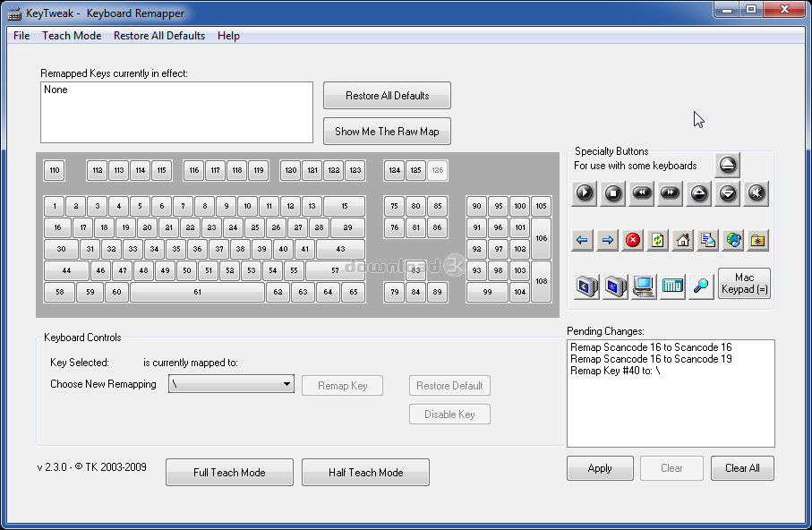Select the Next Track specialty button
Screen dimensions: 812x530
tap(671, 193)
